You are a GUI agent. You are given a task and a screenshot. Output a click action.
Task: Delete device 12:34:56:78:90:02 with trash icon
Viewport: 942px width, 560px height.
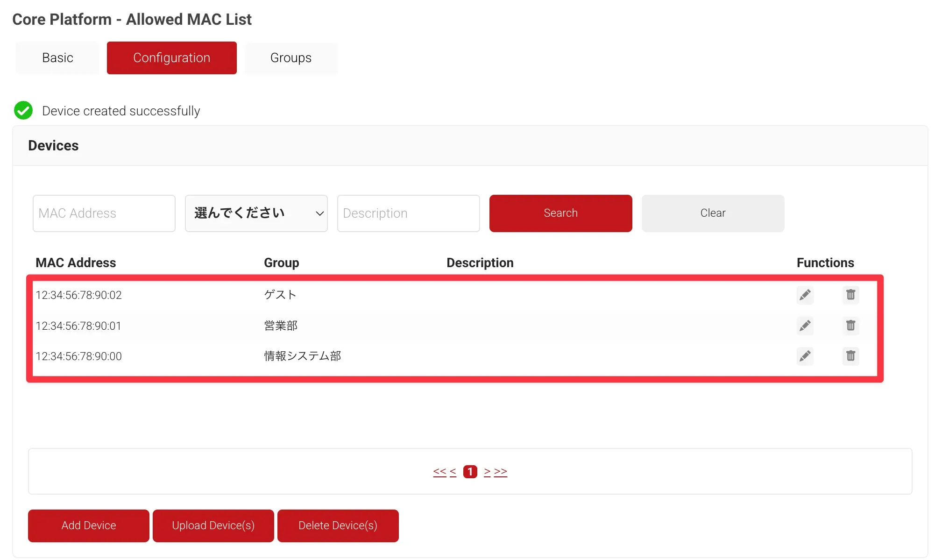[x=850, y=295]
